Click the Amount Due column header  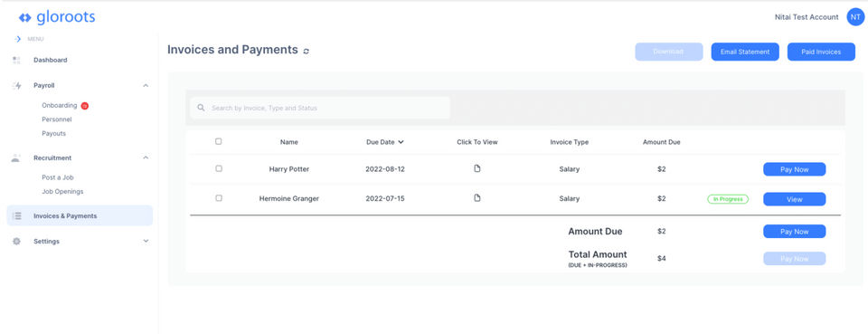(x=662, y=142)
